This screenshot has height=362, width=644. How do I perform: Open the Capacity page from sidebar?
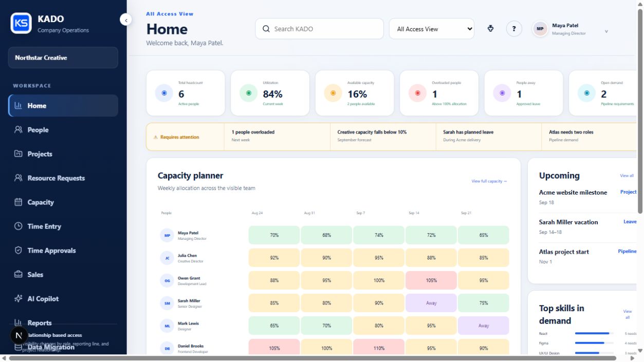pos(63,202)
